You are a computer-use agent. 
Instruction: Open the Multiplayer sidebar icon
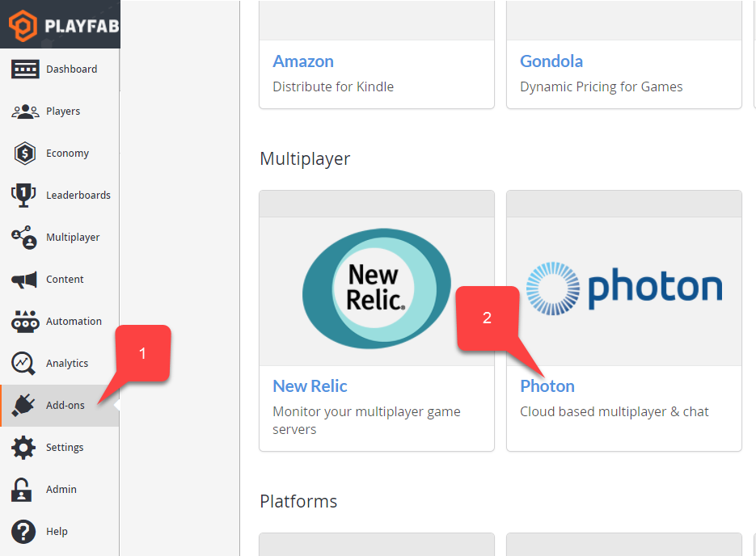[x=24, y=237]
